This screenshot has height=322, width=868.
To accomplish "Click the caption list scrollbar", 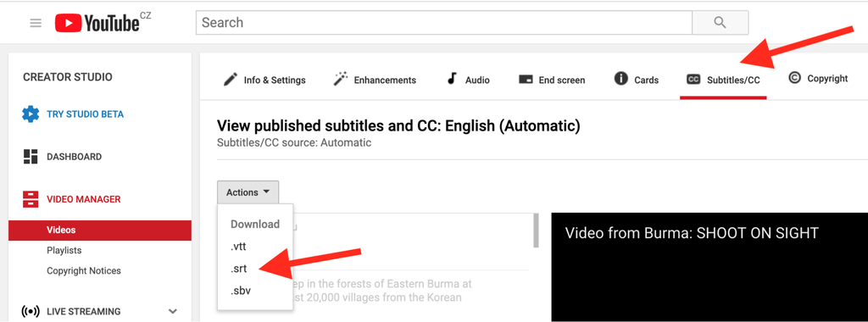I will pos(536,230).
